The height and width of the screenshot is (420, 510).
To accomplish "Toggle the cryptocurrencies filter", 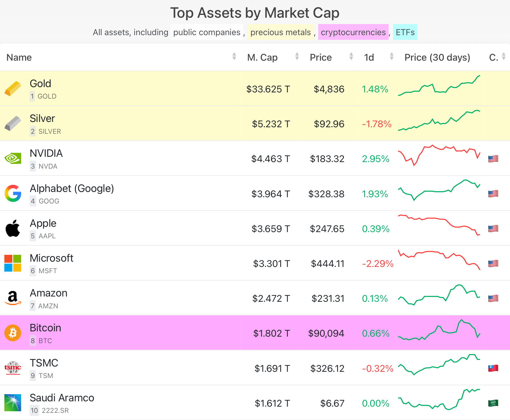I will (x=353, y=32).
